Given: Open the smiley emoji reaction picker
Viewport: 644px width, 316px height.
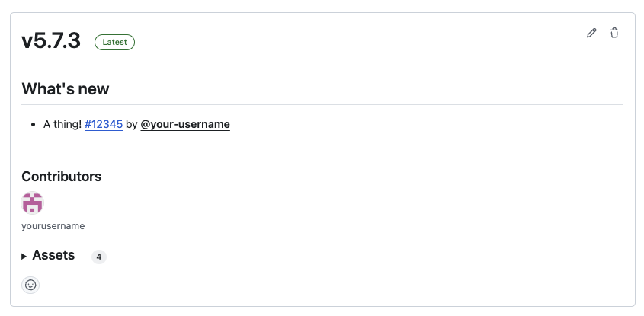Looking at the screenshot, I should tap(30, 285).
